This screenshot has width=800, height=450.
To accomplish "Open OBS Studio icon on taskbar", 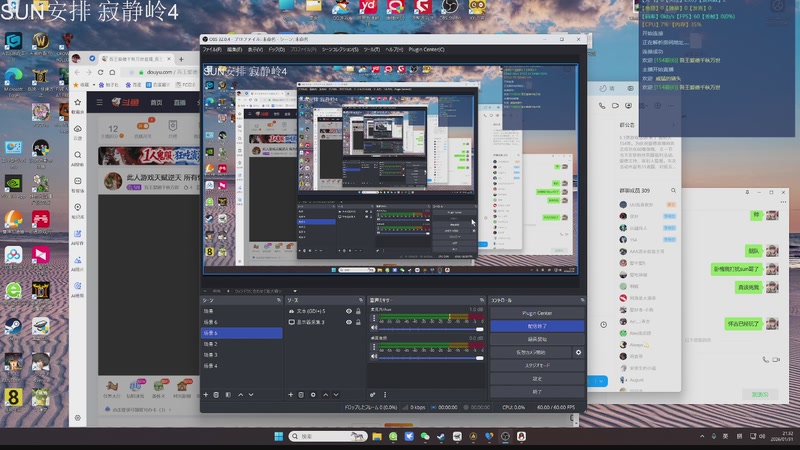I will 505,436.
